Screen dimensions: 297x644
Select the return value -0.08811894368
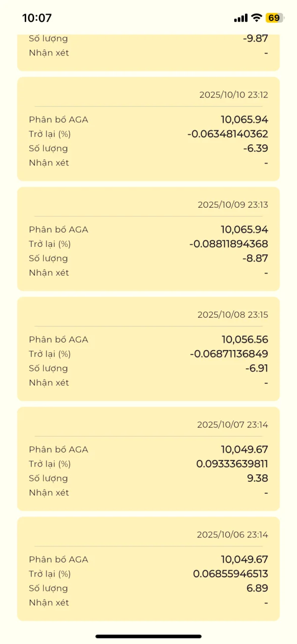coord(229,244)
